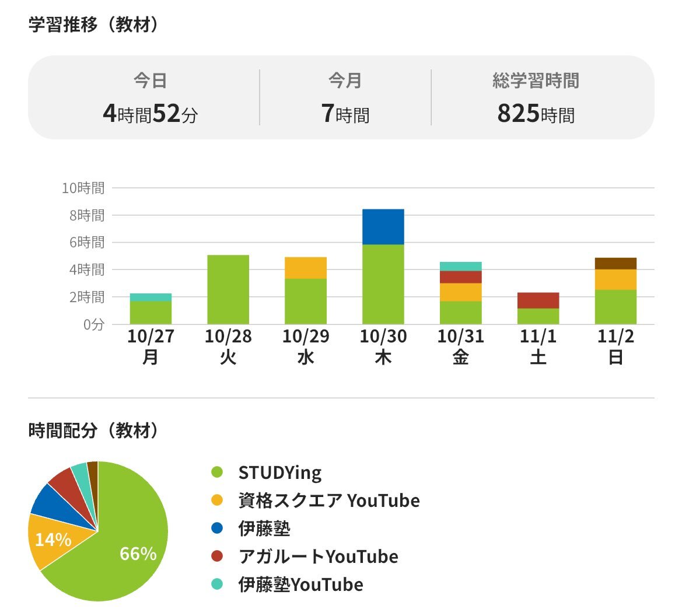Select the 今月 7時間 stat
The image size is (682, 616).
pyautogui.click(x=345, y=98)
